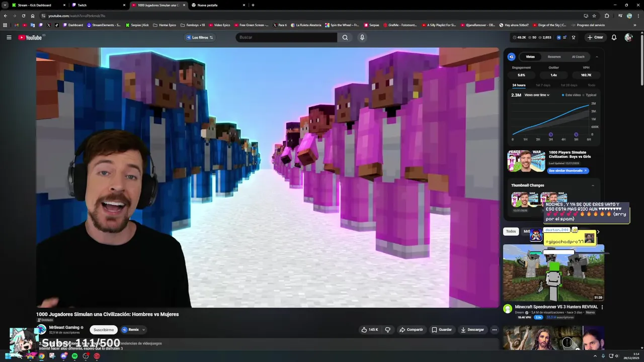644x362 pixels.
Task: Open Minecraft Speedrunner VS 3 Hunters thumbnail
Action: click(553, 273)
